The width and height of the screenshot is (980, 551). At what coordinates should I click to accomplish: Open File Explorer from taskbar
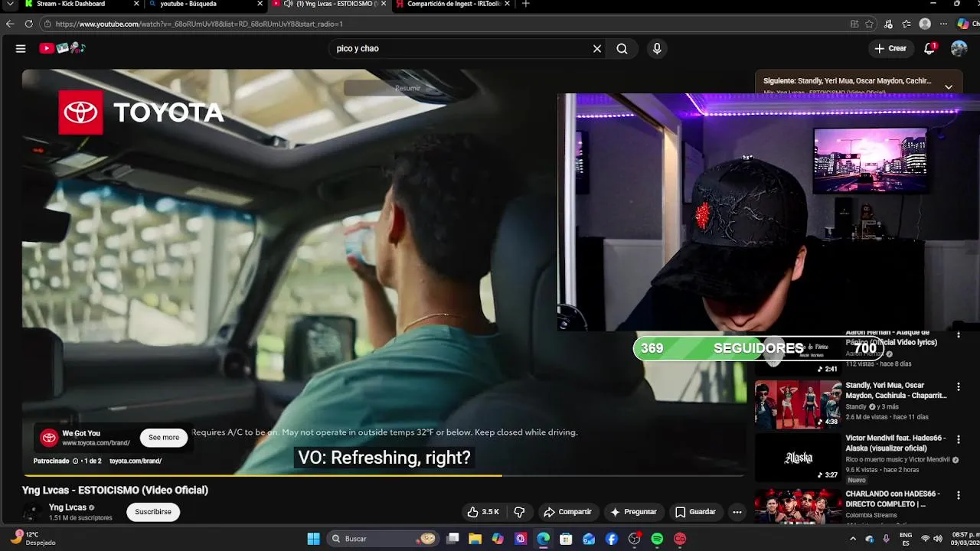[x=475, y=539]
